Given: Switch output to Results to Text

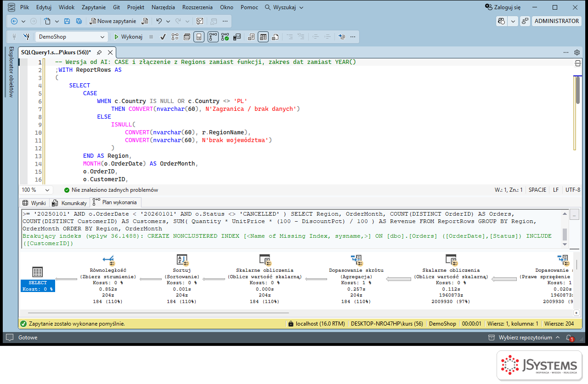Looking at the screenshot, I should pyautogui.click(x=251, y=37).
